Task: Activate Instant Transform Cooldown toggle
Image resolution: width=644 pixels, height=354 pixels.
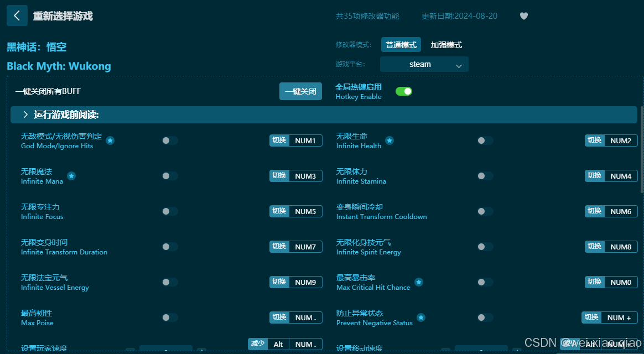Action: [x=485, y=211]
